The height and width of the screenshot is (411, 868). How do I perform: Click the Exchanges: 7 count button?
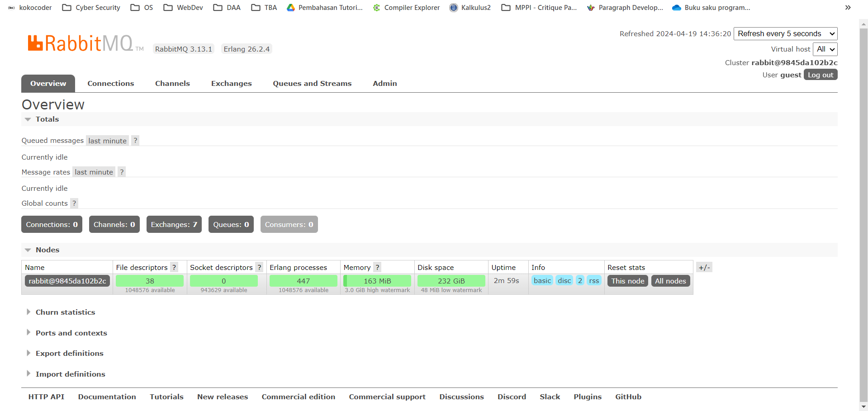click(x=174, y=224)
